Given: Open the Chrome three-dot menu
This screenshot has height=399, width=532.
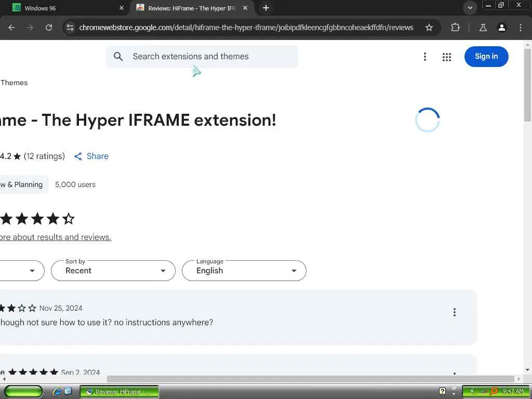Looking at the screenshot, I should pos(521,28).
